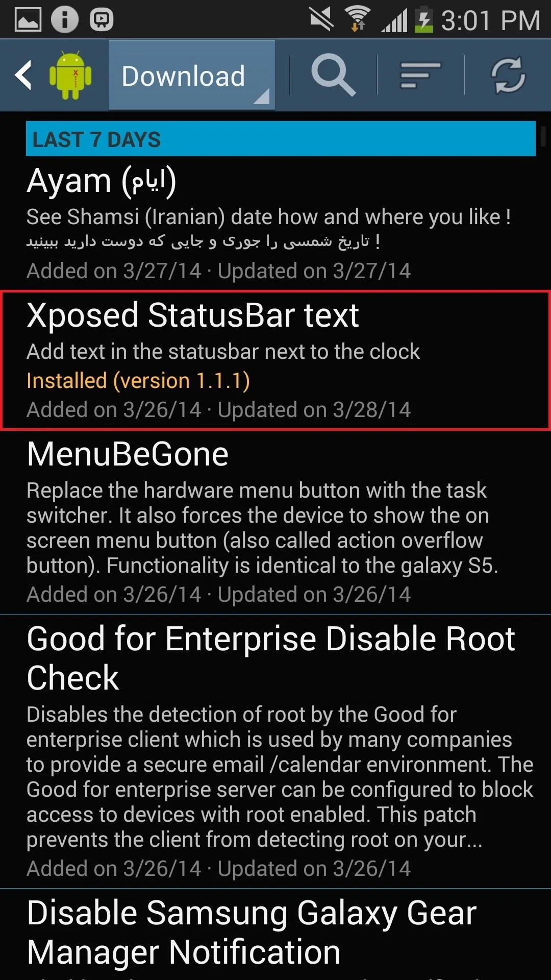This screenshot has width=551, height=980.
Task: Tap the Wi-Fi signal status icon
Action: [x=358, y=19]
